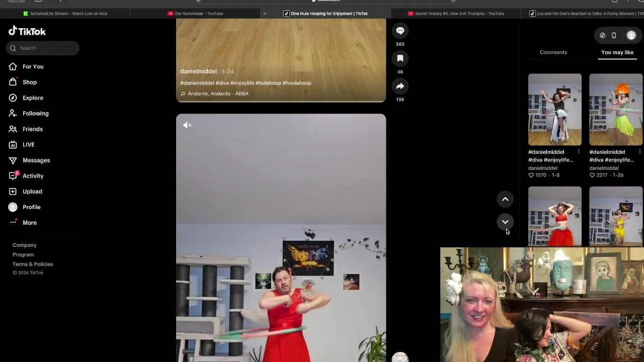Click the Profile avatar icon in the sidebar
Viewport: 644px width, 362px height.
coord(13,207)
